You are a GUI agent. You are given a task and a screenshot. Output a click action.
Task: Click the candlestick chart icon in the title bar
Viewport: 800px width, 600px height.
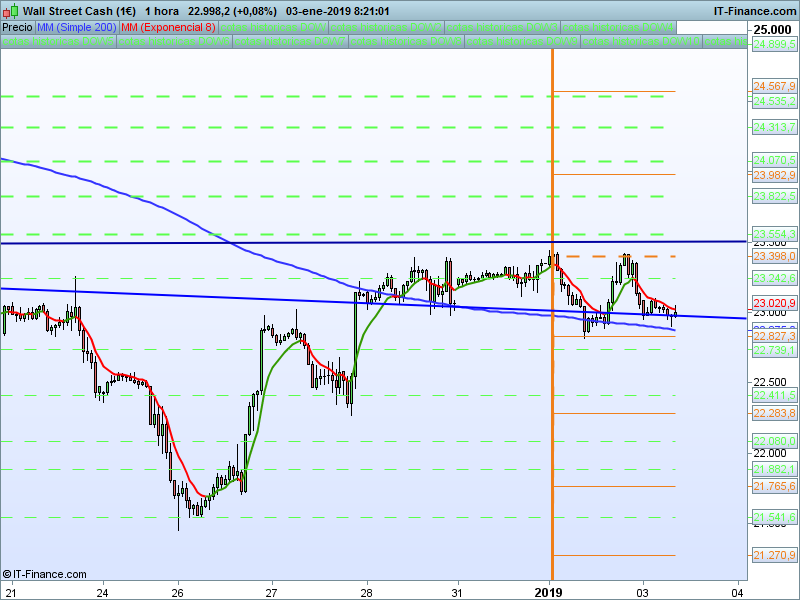[10, 11]
